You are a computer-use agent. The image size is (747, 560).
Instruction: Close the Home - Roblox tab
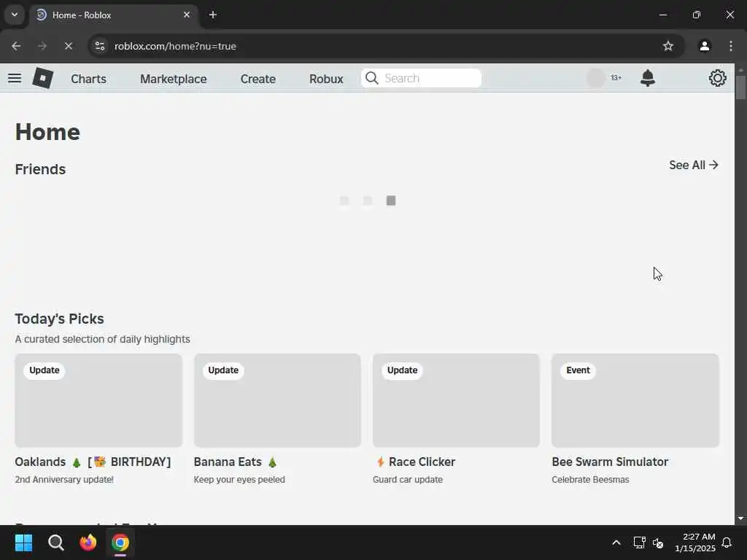(187, 15)
